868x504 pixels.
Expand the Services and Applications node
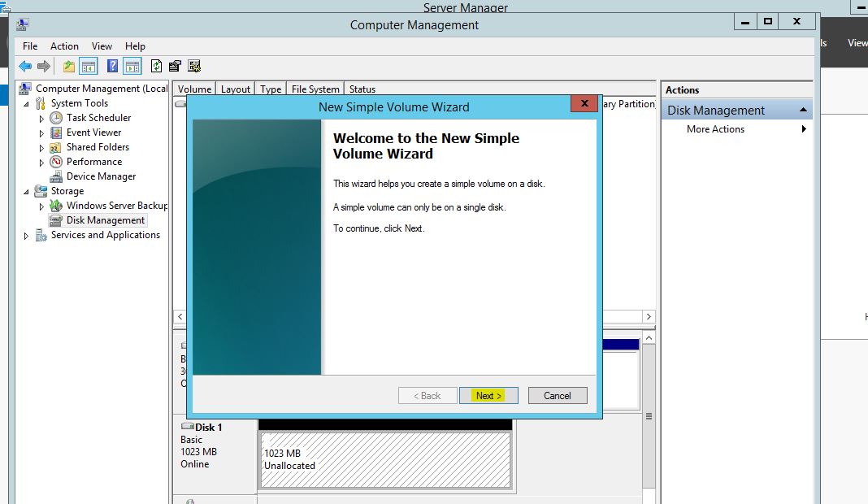[27, 236]
